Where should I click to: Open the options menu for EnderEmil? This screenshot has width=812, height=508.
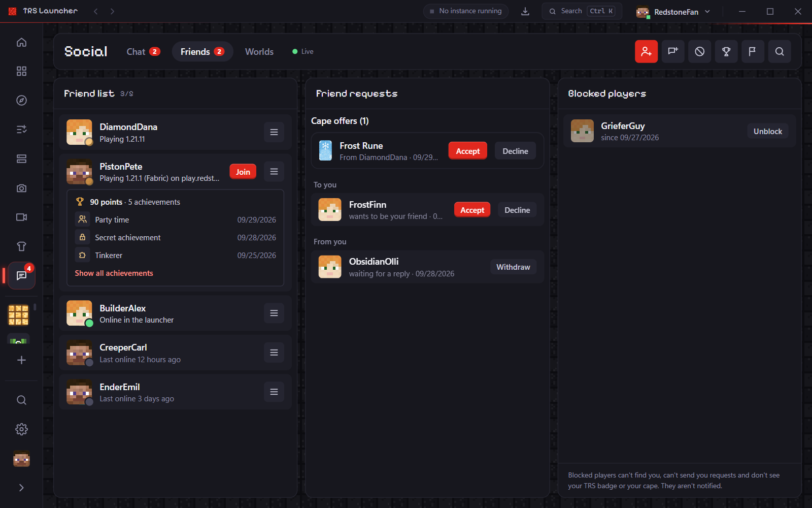(x=274, y=392)
